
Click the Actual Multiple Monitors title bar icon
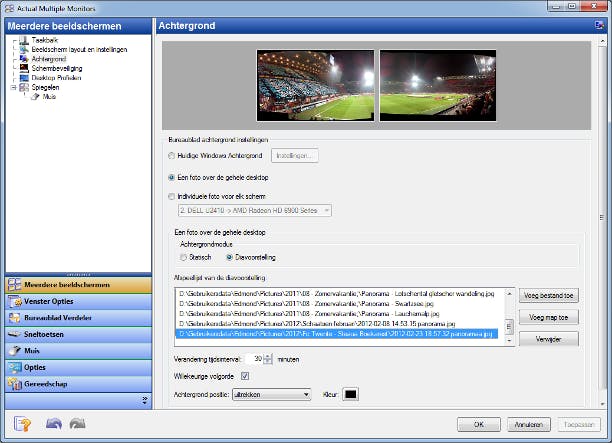coord(9,8)
